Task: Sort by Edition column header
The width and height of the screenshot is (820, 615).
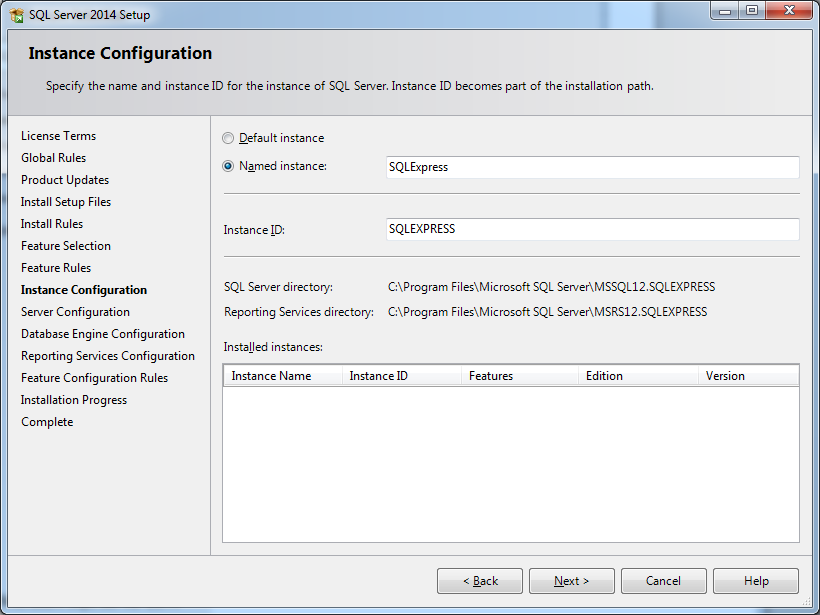Action: pos(639,376)
